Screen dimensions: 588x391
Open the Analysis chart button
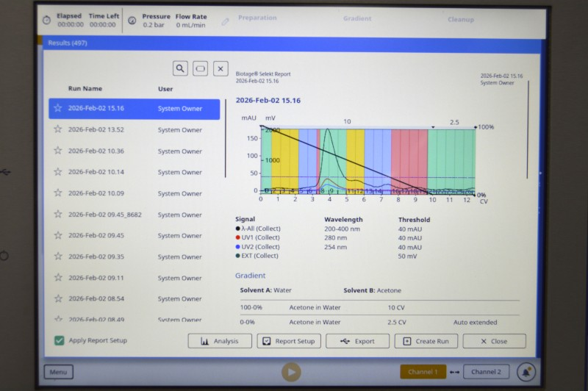pos(220,341)
